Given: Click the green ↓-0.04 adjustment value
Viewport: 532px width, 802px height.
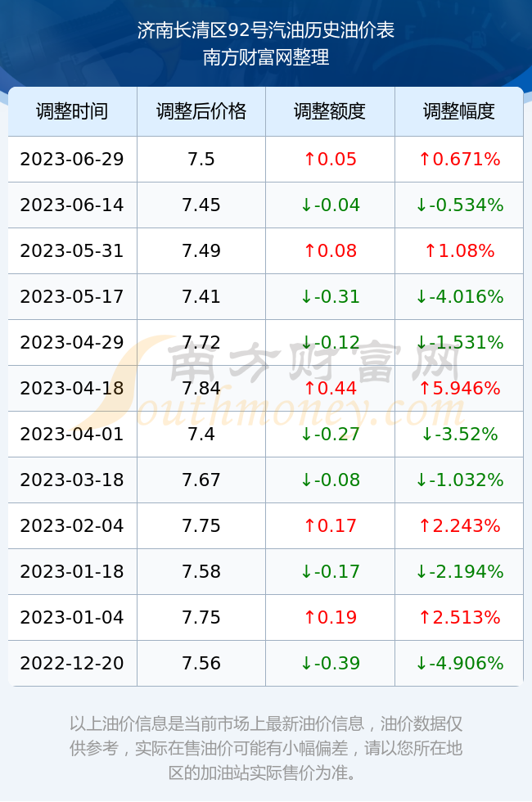Looking at the screenshot, I should [330, 205].
